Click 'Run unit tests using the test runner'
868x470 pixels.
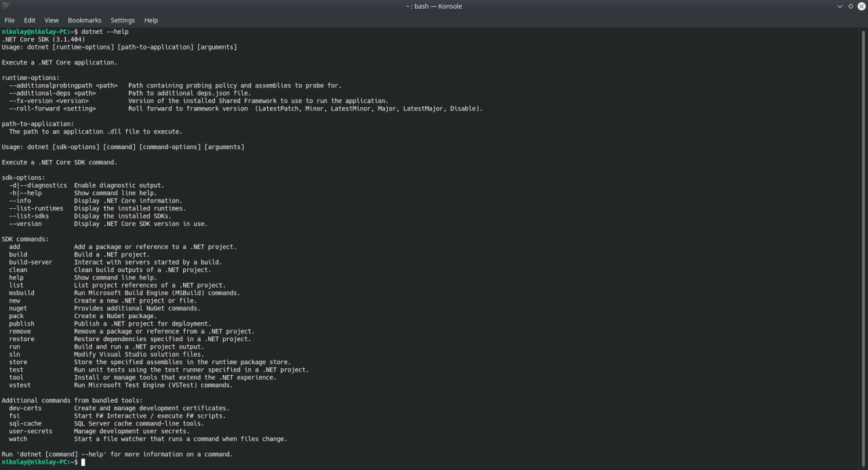191,370
